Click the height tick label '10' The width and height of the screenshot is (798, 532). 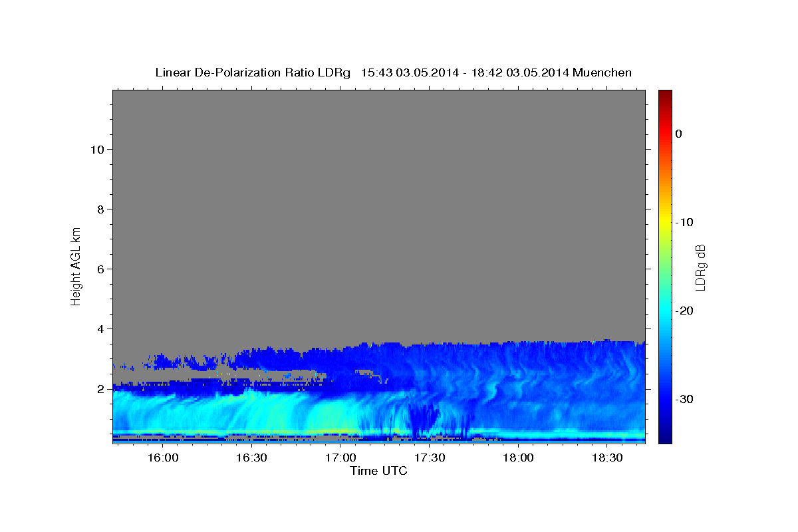pyautogui.click(x=97, y=150)
